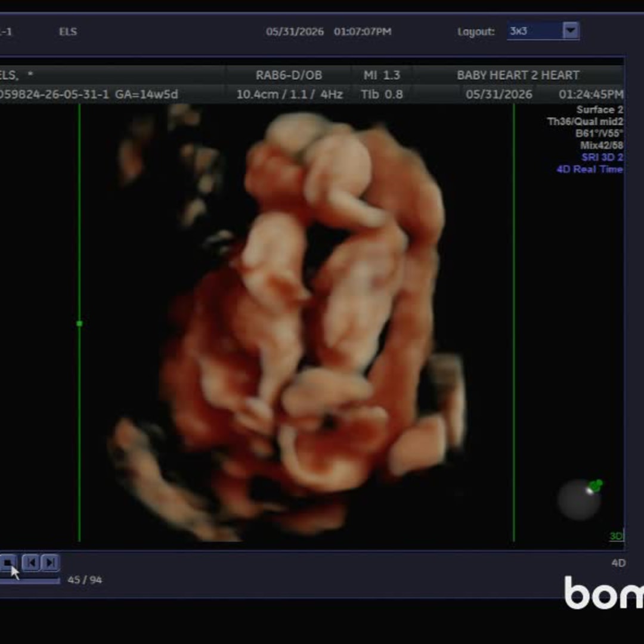Step back one cine frame
The image size is (644, 644).
(31, 562)
